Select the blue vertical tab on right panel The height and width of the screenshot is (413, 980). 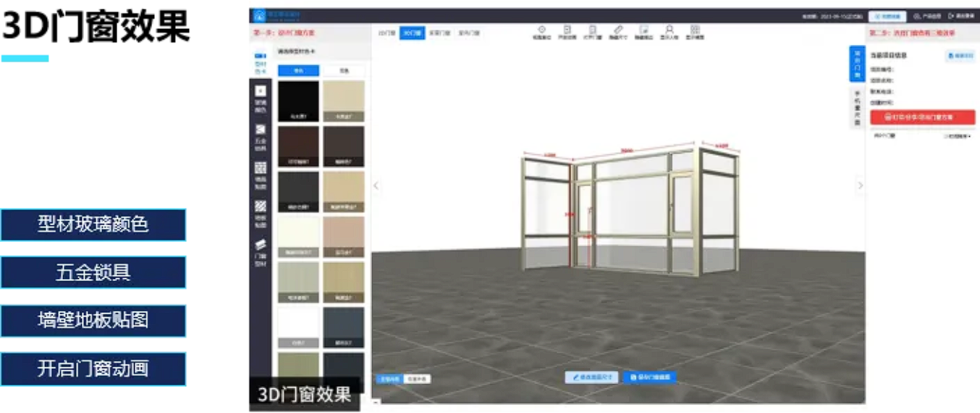point(857,64)
